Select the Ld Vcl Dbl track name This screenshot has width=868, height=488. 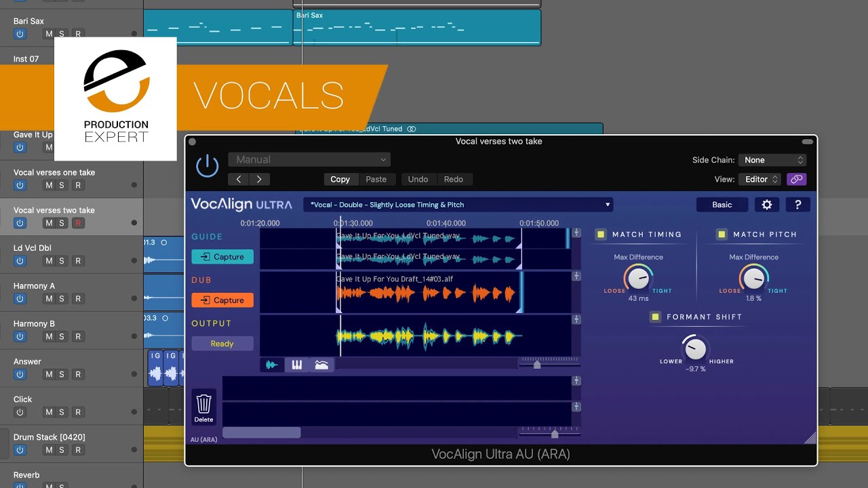coord(33,248)
